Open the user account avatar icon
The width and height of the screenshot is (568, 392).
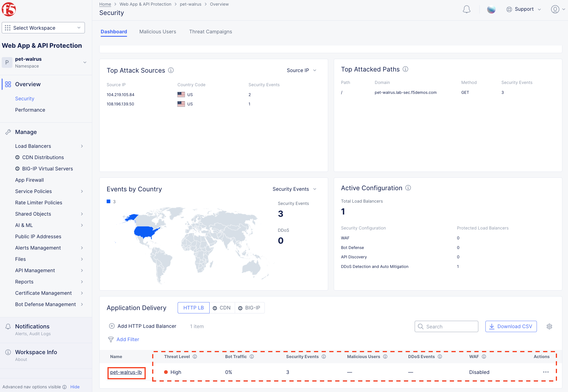coord(555,9)
